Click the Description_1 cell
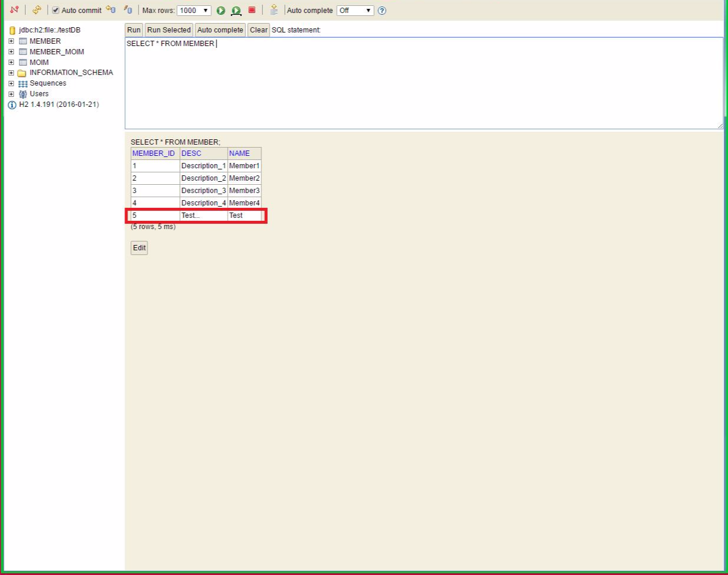Screen dimensions: 728x575 point(204,166)
